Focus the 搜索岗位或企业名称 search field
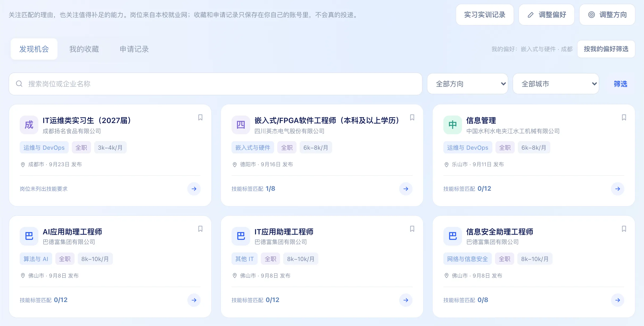 (216, 84)
